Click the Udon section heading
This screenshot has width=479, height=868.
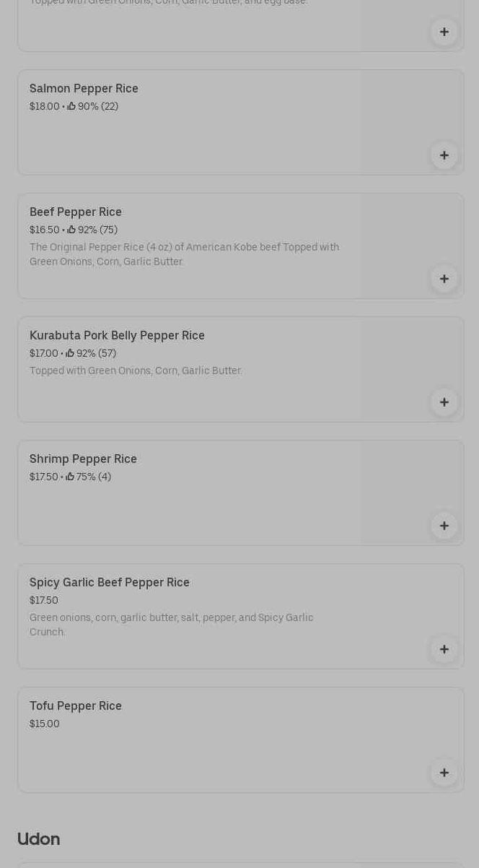point(39,839)
